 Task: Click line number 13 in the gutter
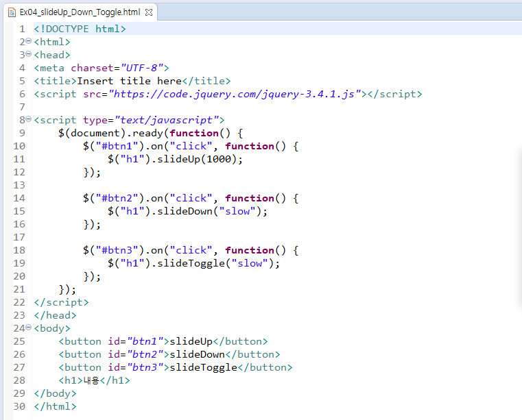coord(19,185)
